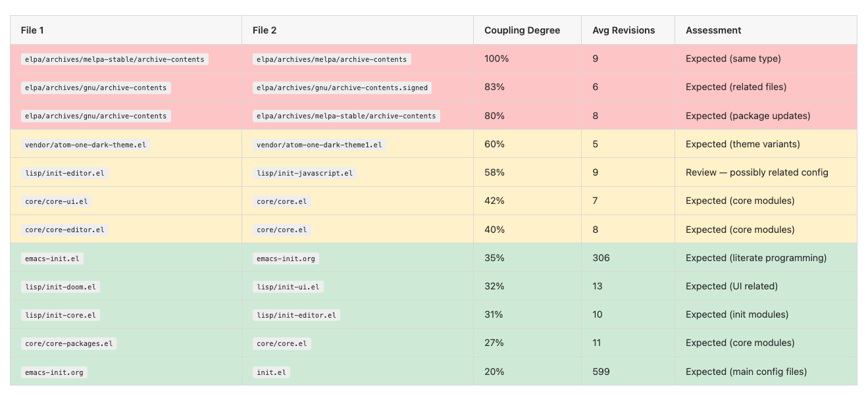Click the core/core-ui.el file label

point(56,201)
